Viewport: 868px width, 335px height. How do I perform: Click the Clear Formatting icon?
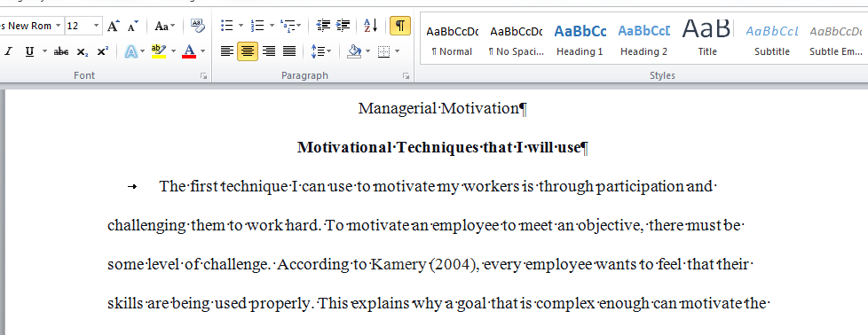[x=198, y=26]
